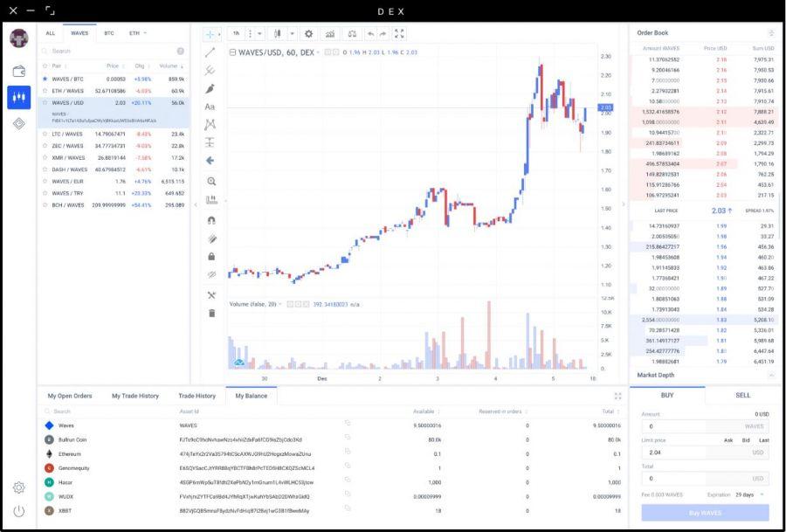Select the Aa text annotation tool

pos(210,107)
